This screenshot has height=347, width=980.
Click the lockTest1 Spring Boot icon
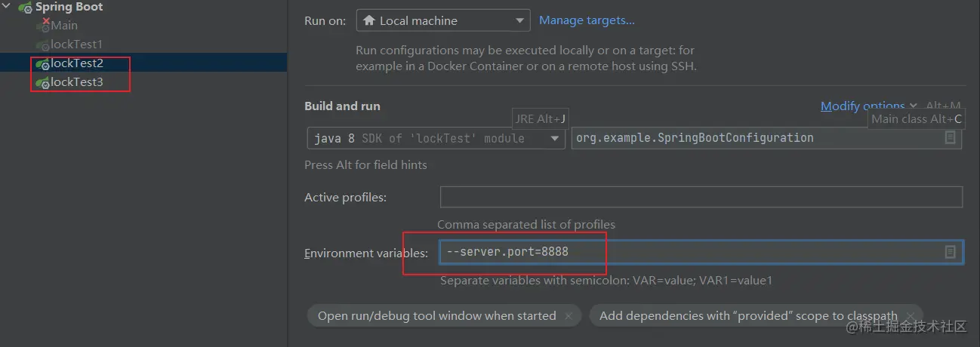pos(43,45)
